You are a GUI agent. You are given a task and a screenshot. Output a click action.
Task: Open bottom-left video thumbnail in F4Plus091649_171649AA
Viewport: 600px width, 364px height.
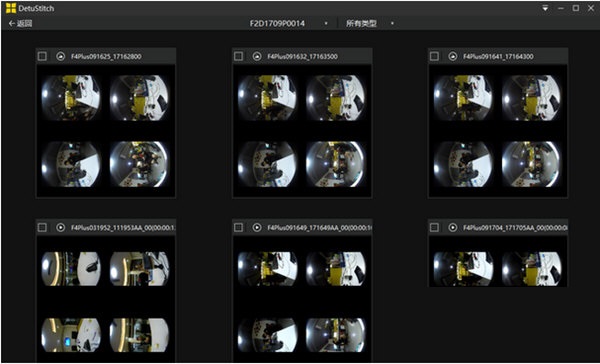(267, 335)
